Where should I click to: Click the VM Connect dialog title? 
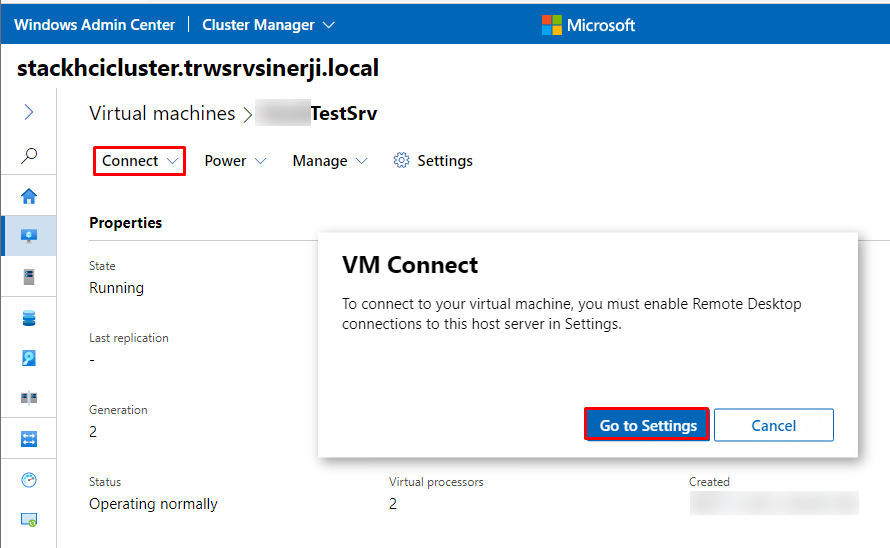[x=410, y=265]
